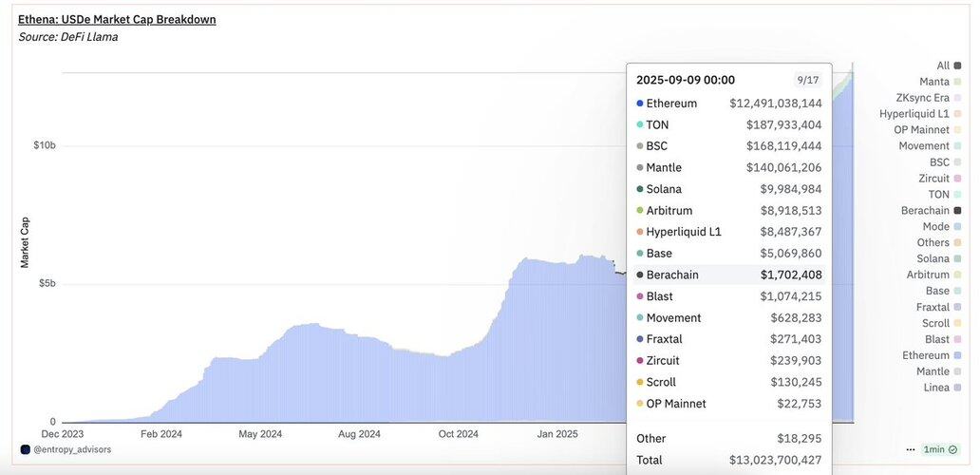Click the May 2024 x-axis label
The height and width of the screenshot is (475, 980).
(260, 434)
